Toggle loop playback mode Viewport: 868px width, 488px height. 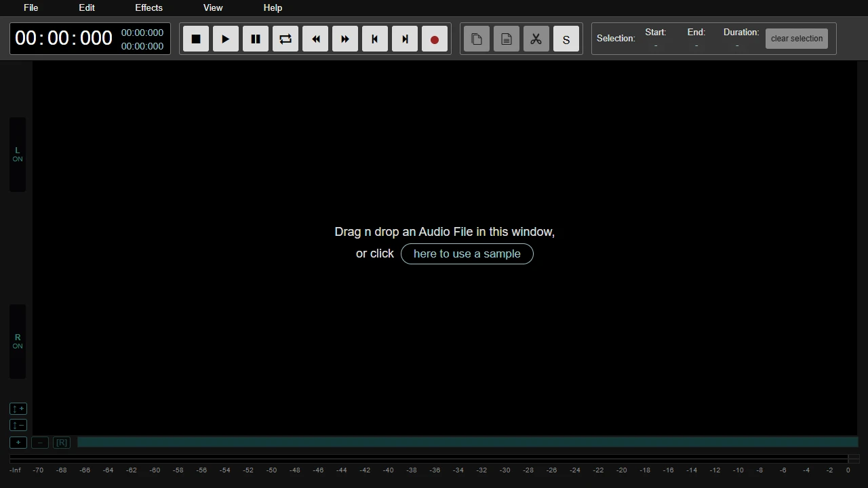pyautogui.click(x=285, y=39)
